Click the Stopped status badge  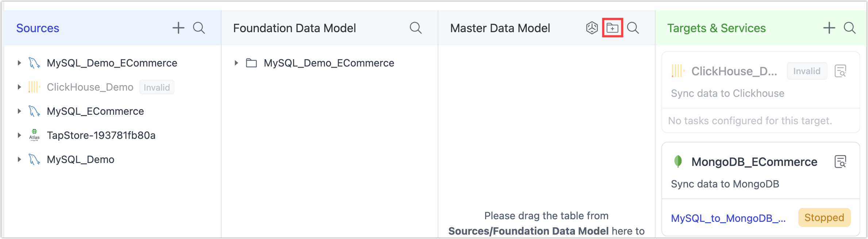coord(824,217)
